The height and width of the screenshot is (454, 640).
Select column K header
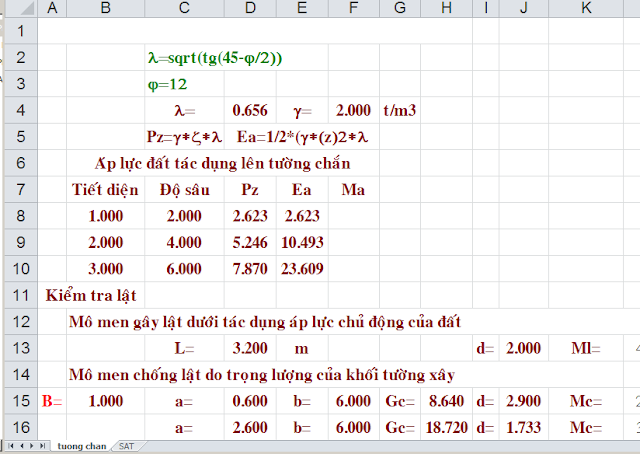tap(586, 8)
